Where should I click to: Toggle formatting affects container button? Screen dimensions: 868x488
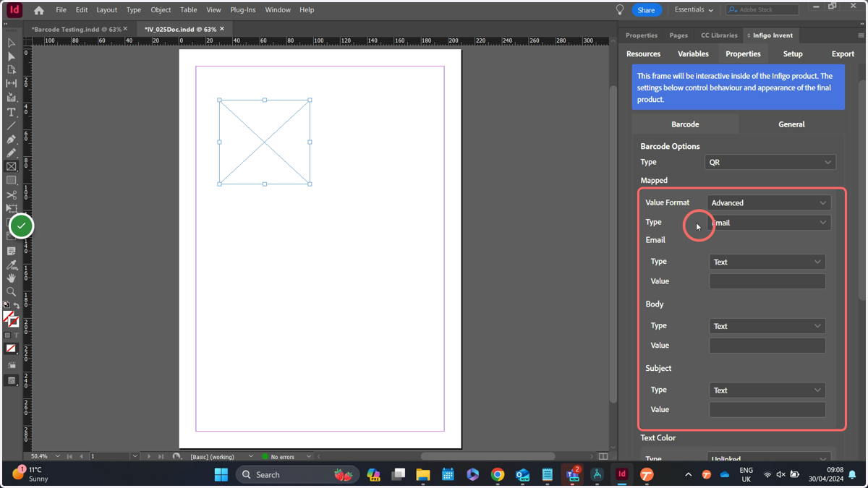coord(7,335)
